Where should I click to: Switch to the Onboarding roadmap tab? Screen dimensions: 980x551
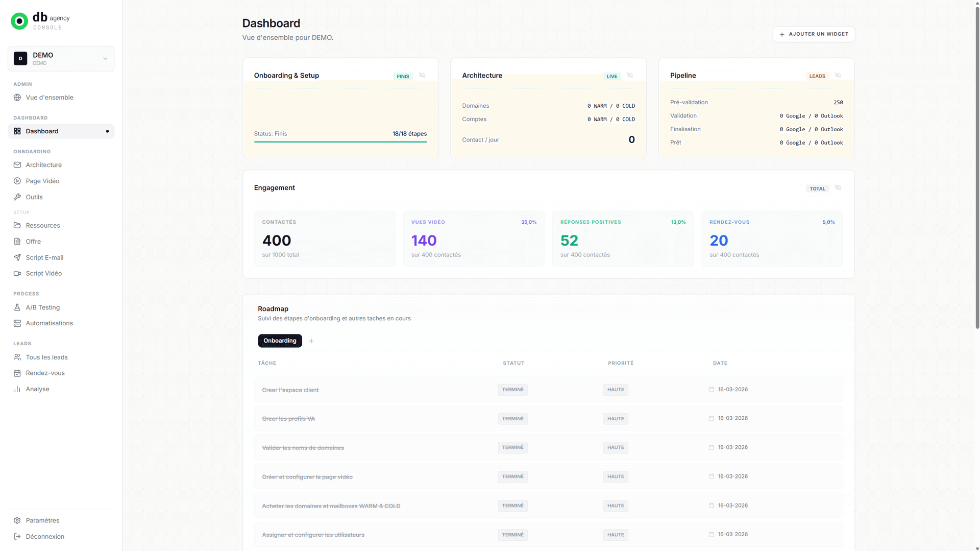280,341
